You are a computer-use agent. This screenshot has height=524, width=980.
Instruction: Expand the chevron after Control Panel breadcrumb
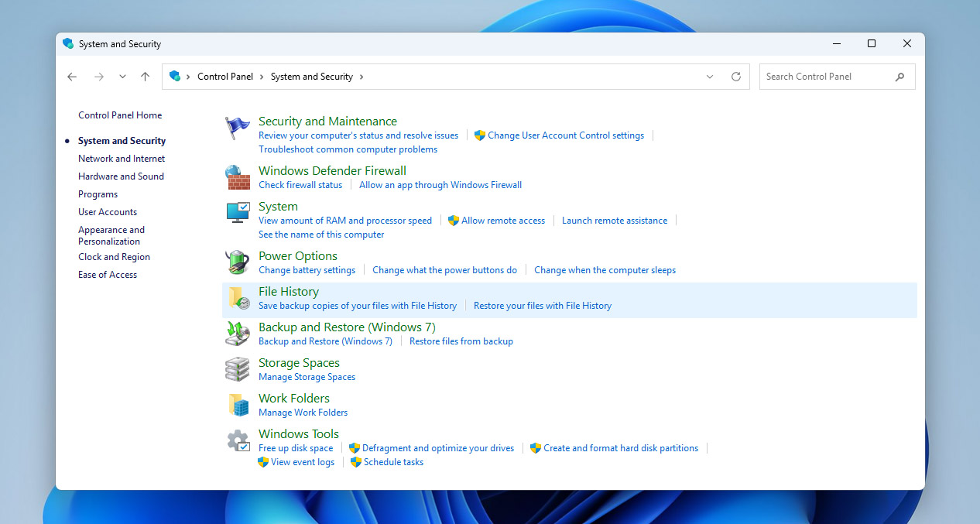[262, 77]
